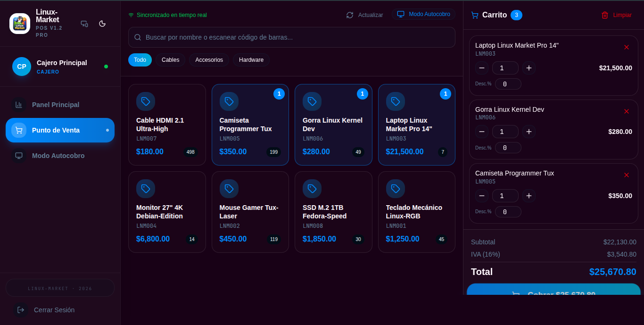Click the Limpiar clear cart button
644x325 pixels.
617,15
